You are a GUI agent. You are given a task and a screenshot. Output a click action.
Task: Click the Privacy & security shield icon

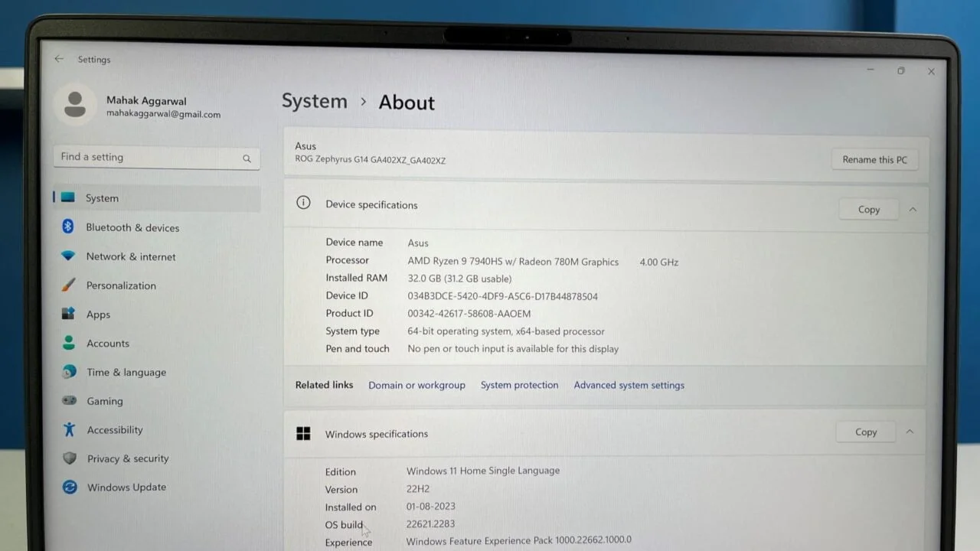tap(70, 458)
